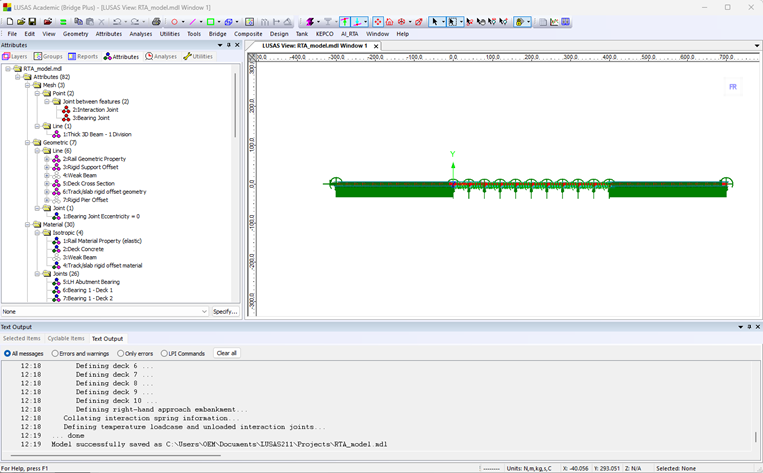Screen dimensions: 763x473
Task: Select the new Point geometry tool
Action: tap(174, 21)
